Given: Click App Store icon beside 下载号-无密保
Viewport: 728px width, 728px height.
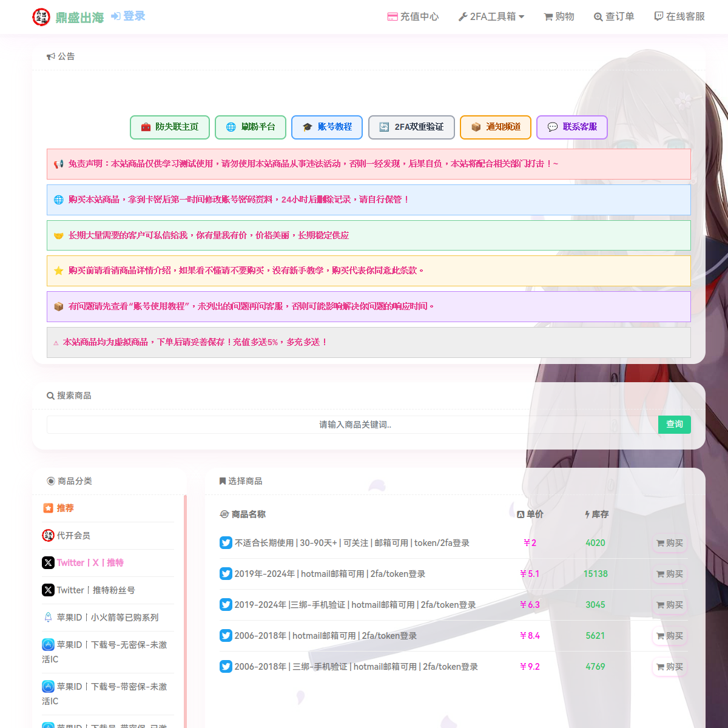Looking at the screenshot, I should (48, 645).
